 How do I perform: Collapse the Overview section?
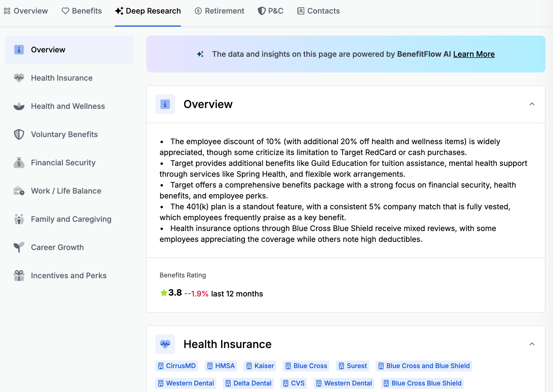[x=532, y=104]
